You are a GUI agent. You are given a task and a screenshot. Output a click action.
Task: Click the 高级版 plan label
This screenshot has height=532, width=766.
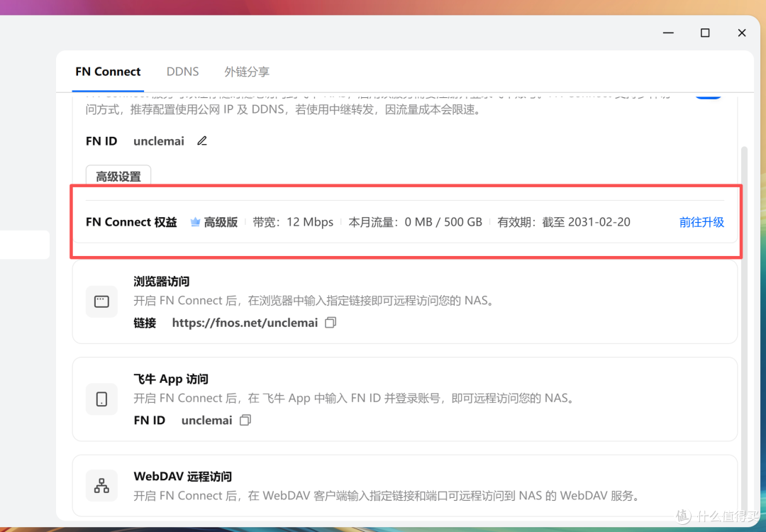(x=221, y=222)
